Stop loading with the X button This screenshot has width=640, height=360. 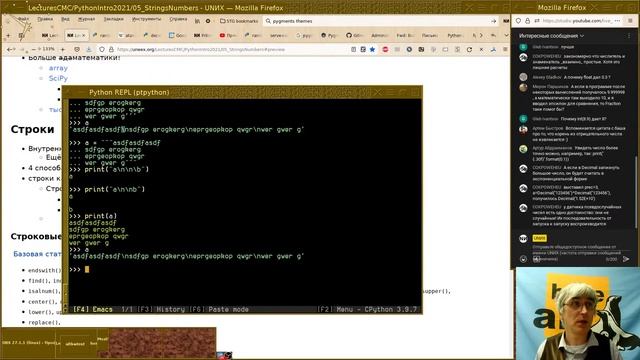point(481,49)
